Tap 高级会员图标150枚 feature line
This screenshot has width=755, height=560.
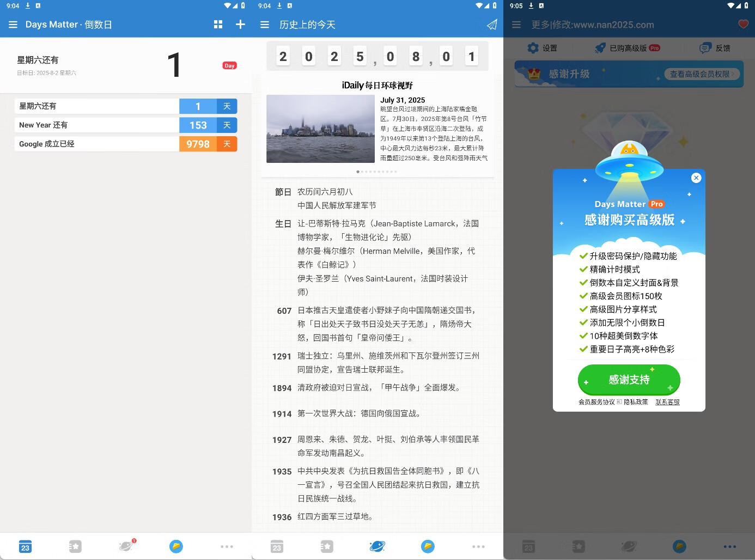[621, 296]
